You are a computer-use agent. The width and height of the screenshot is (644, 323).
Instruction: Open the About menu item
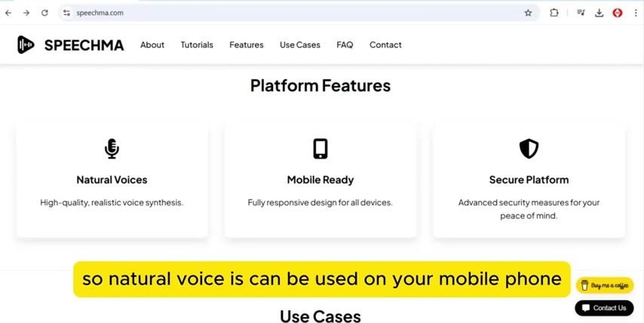[x=152, y=45]
